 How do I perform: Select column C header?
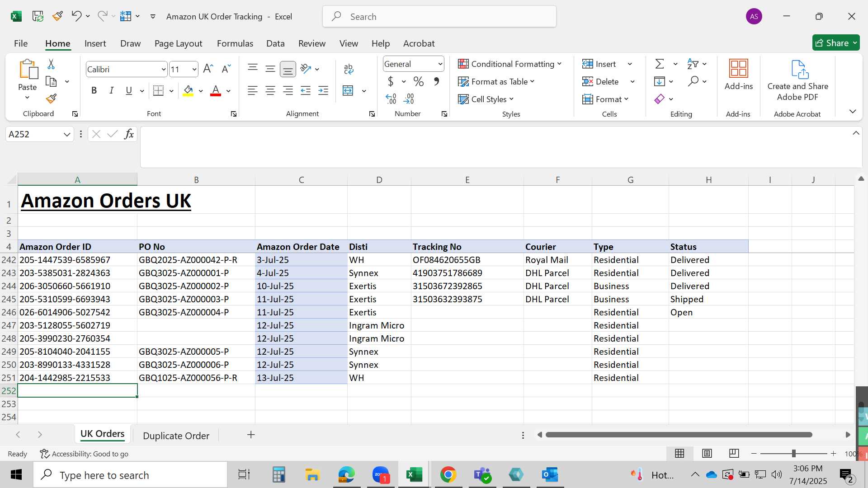tap(301, 179)
